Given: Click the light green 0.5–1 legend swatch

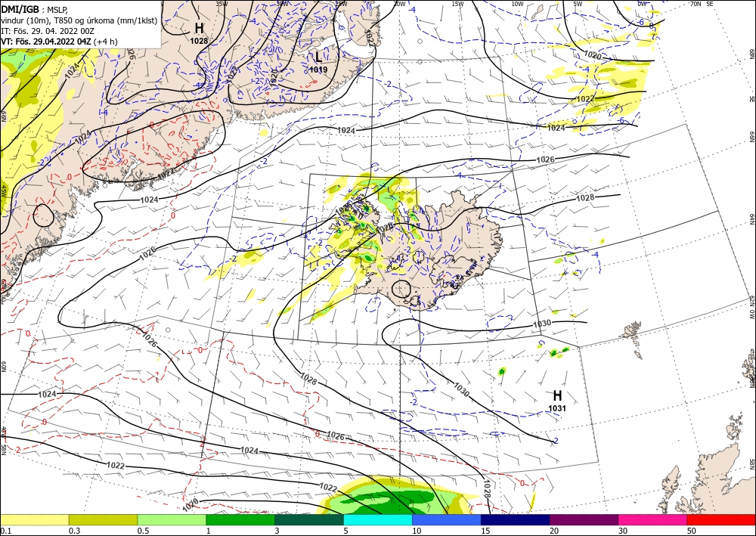Looking at the screenshot, I should pos(172,519).
